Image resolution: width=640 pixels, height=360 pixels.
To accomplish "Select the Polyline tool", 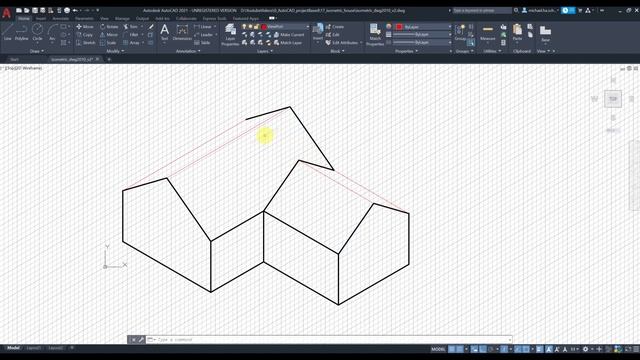I will pos(22,32).
